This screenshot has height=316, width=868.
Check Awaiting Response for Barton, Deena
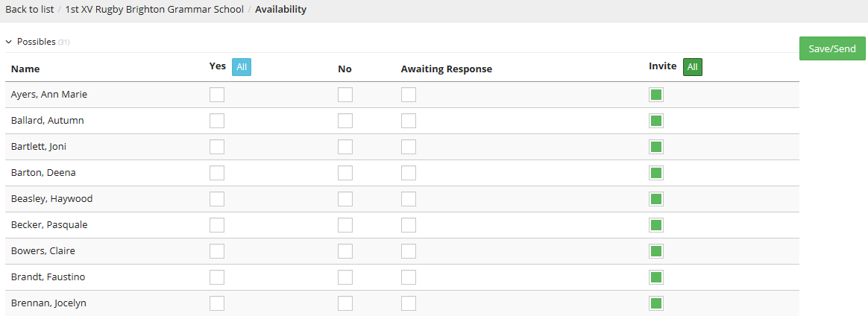point(409,173)
